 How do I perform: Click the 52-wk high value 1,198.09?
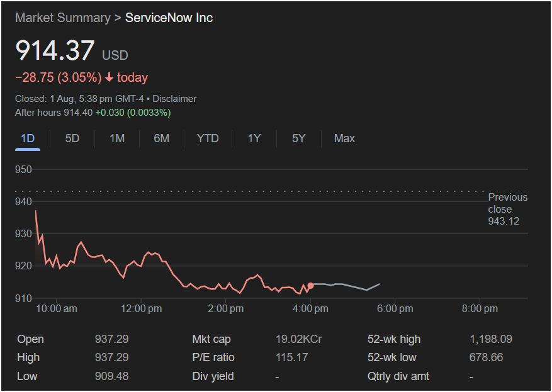point(491,339)
